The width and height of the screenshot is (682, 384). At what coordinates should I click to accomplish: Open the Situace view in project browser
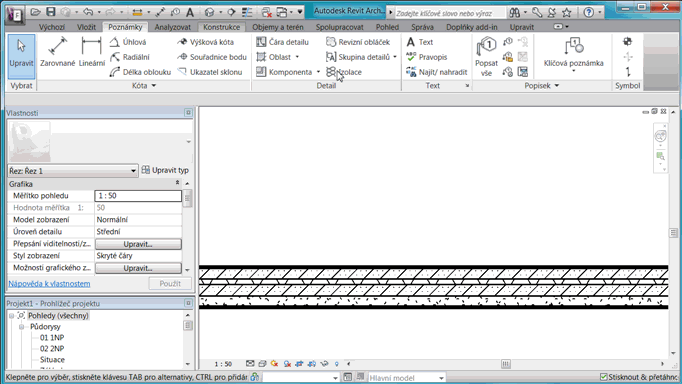click(x=53, y=360)
